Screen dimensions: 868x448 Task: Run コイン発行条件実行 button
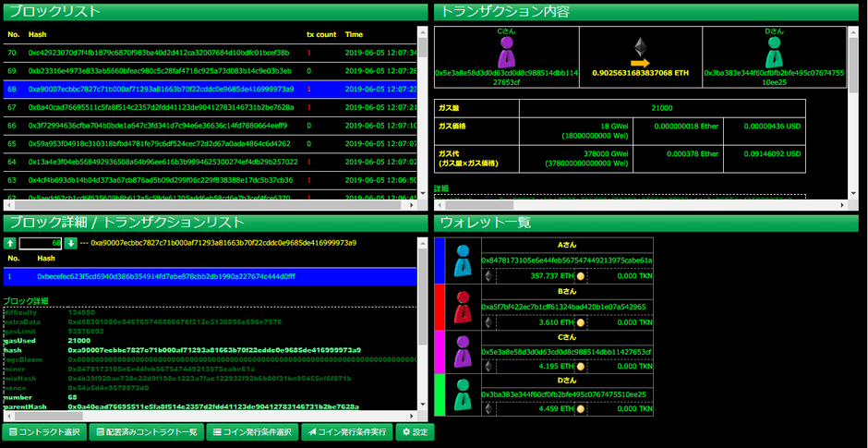click(x=347, y=432)
